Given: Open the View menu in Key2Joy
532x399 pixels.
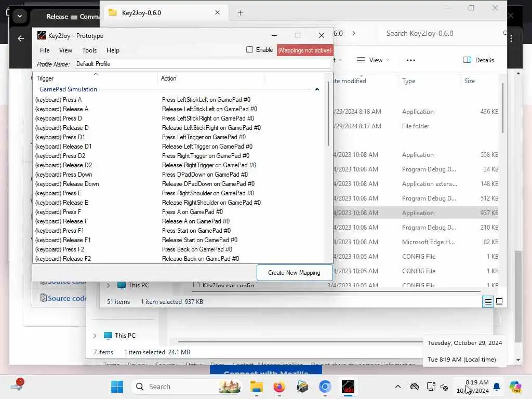Looking at the screenshot, I should [65, 50].
